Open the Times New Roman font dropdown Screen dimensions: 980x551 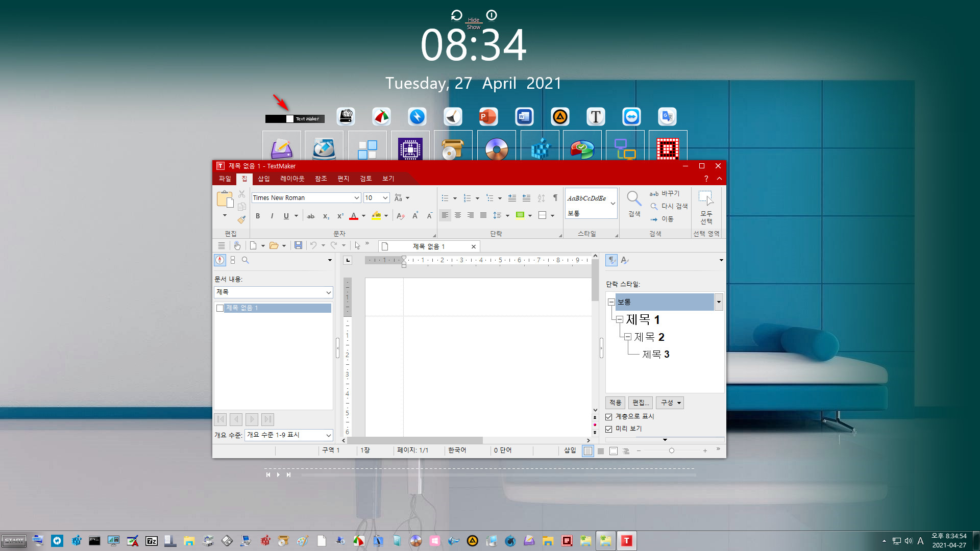pos(357,198)
